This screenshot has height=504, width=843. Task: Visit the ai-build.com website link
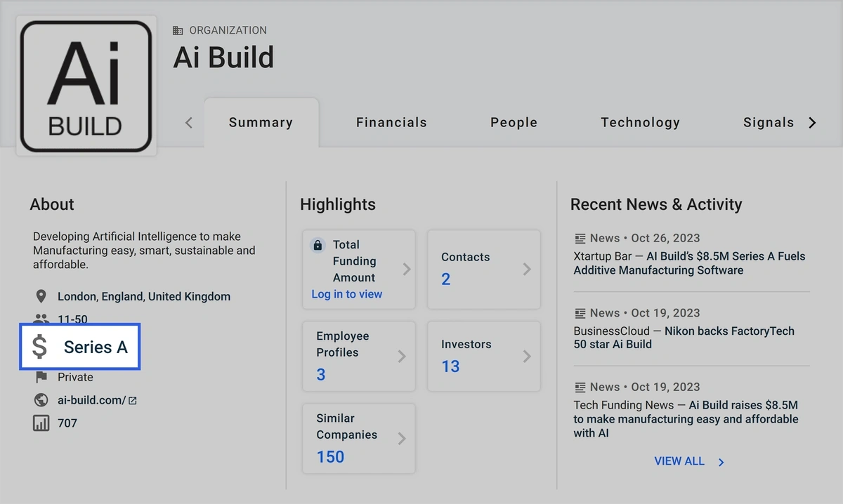[91, 400]
